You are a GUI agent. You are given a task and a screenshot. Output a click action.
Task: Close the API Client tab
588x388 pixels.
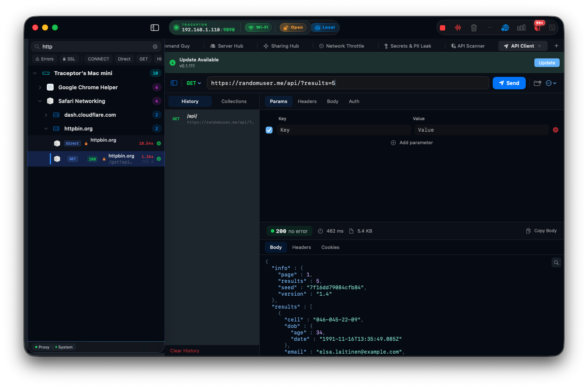(x=540, y=46)
